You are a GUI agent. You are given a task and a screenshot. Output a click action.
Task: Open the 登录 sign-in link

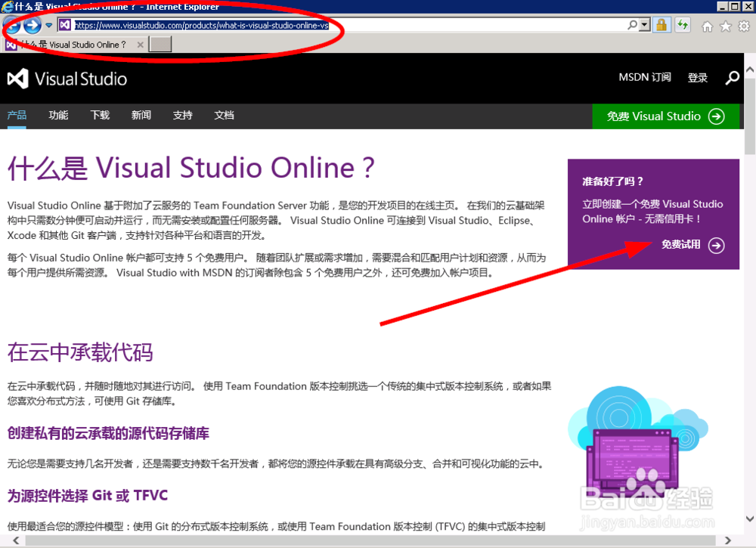click(698, 78)
